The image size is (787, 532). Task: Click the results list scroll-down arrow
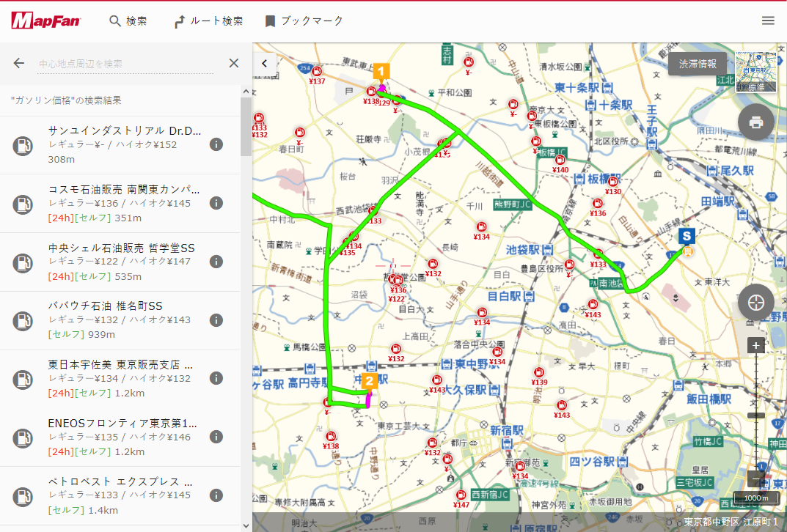246,526
